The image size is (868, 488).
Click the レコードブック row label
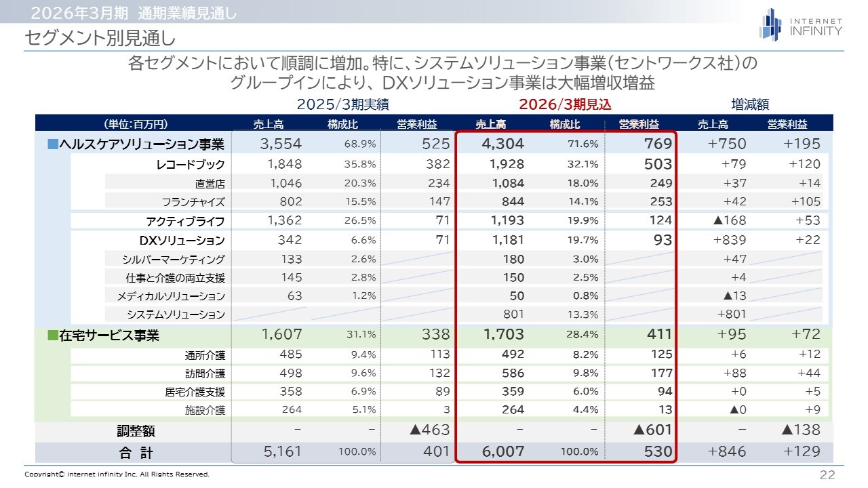click(x=190, y=165)
